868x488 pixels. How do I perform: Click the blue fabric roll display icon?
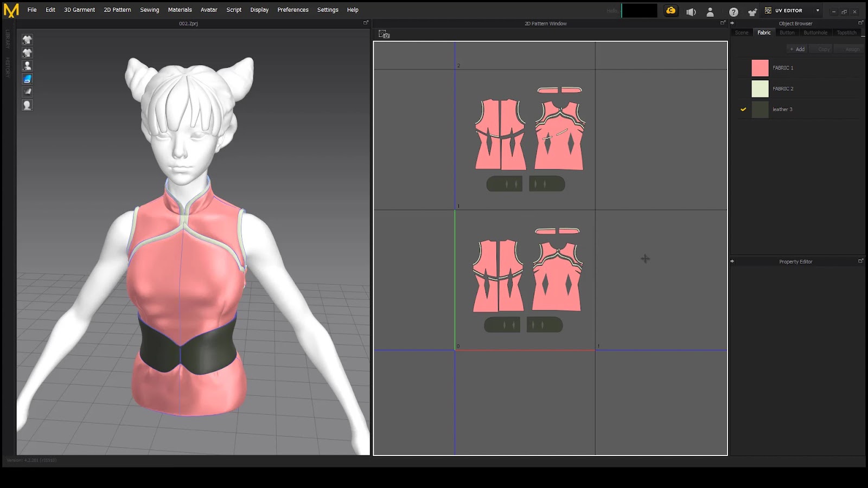[x=27, y=79]
